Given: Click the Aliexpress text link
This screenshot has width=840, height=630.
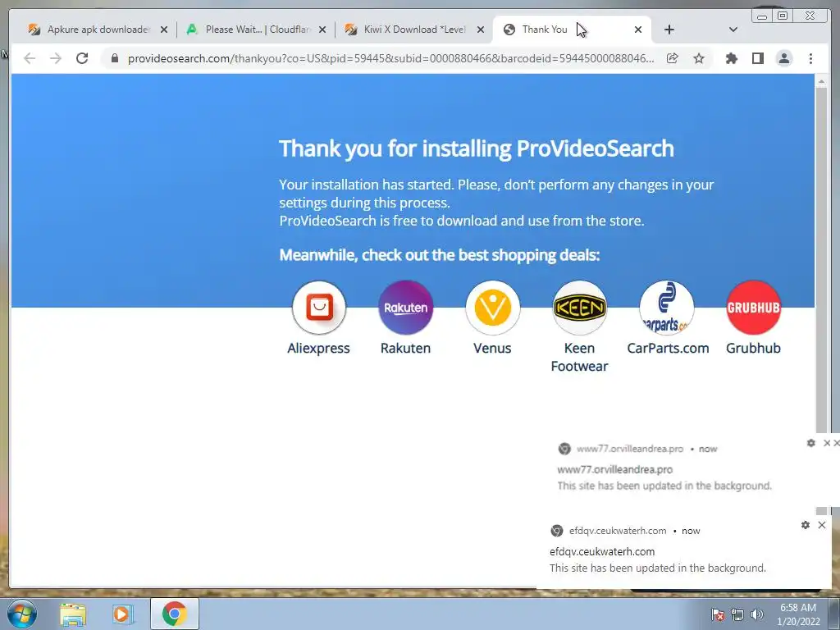Looking at the screenshot, I should point(319,348).
